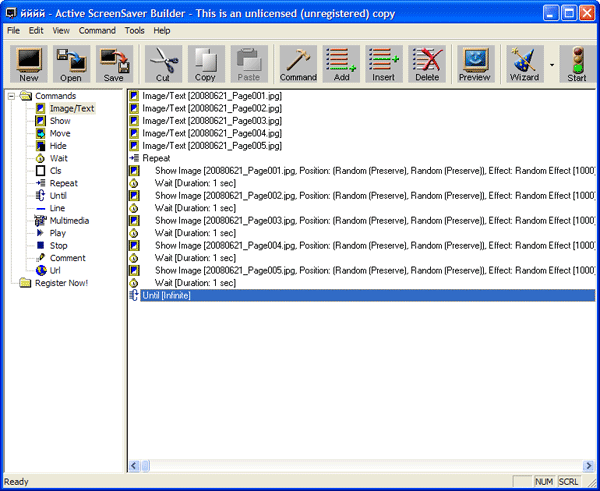Select the Show command in the tree
Viewport: 600px width, 491px height.
(x=60, y=121)
